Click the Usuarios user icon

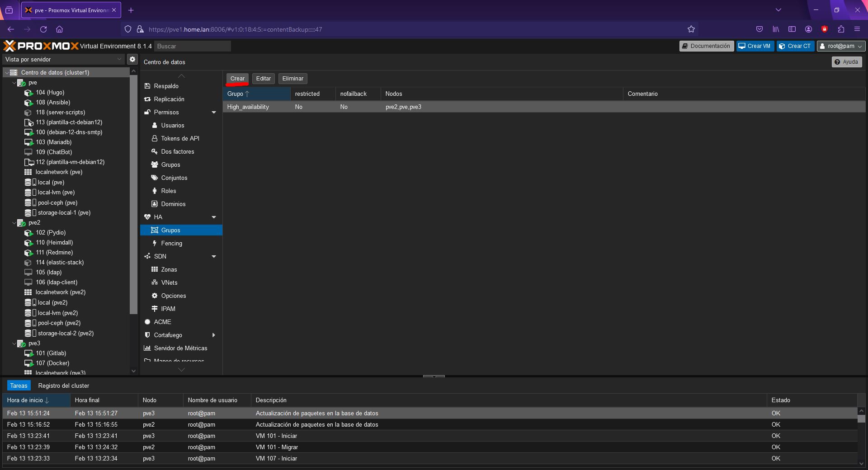155,125
